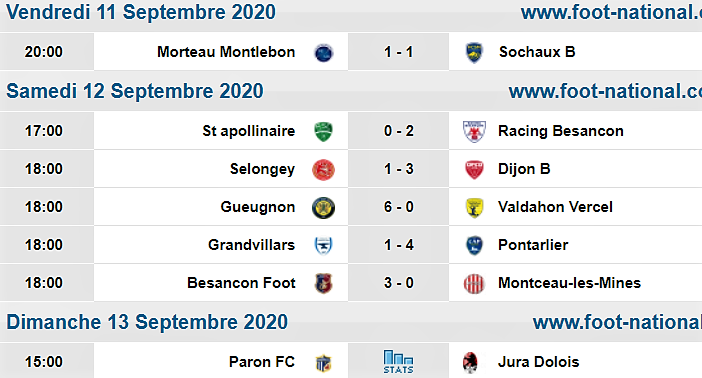Open the St apollinaire green crest
Image resolution: width=702 pixels, height=378 pixels.
(x=323, y=131)
